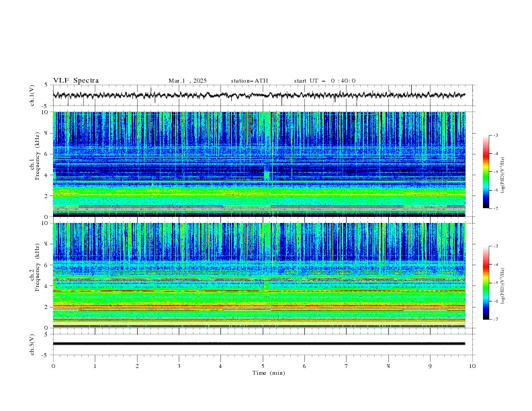Click time axis tick label "9"

(x=430, y=366)
